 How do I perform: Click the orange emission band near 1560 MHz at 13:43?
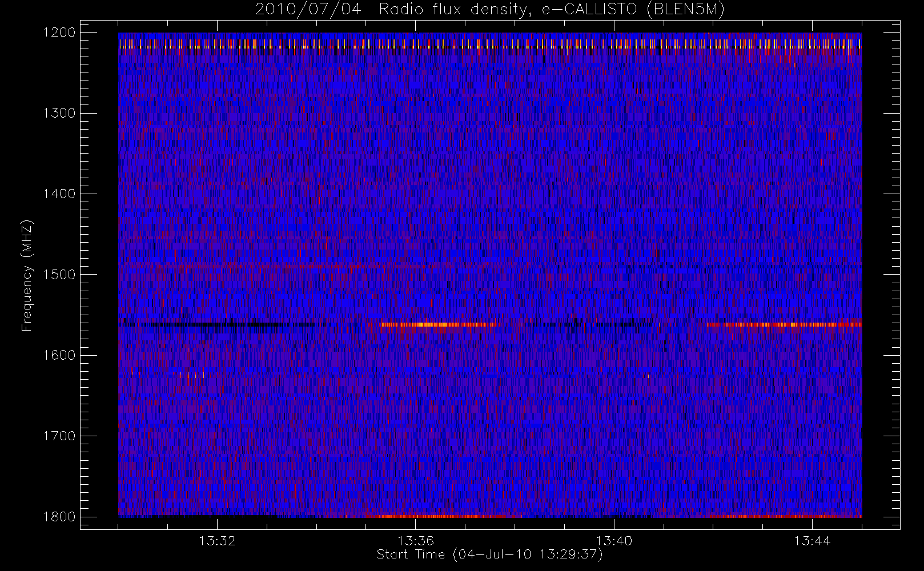(784, 325)
